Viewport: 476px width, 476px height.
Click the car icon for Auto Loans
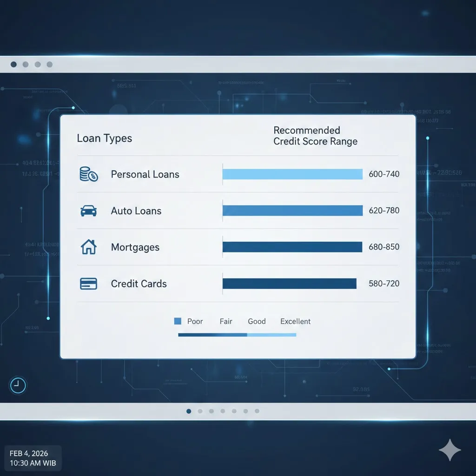point(88,211)
